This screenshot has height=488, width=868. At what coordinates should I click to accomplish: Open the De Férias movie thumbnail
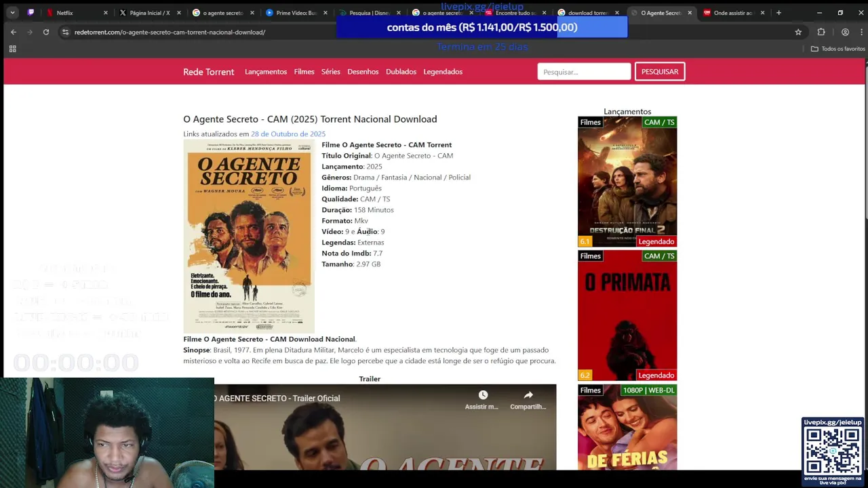[627, 428]
